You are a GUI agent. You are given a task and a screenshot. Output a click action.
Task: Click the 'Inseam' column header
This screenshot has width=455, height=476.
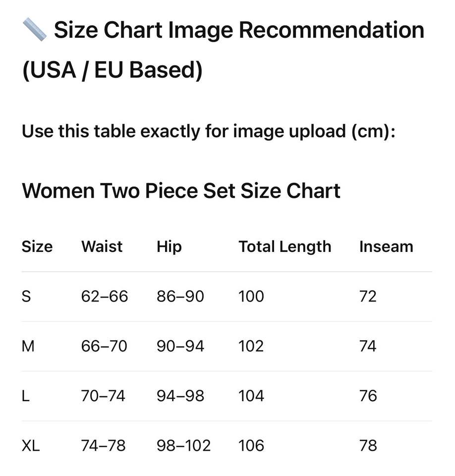[x=386, y=246]
